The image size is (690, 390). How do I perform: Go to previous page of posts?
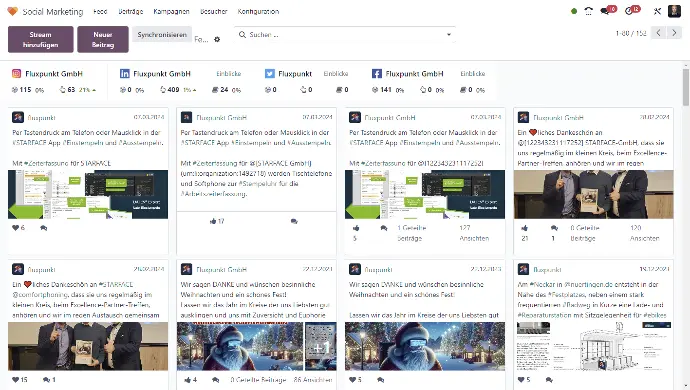pos(658,33)
